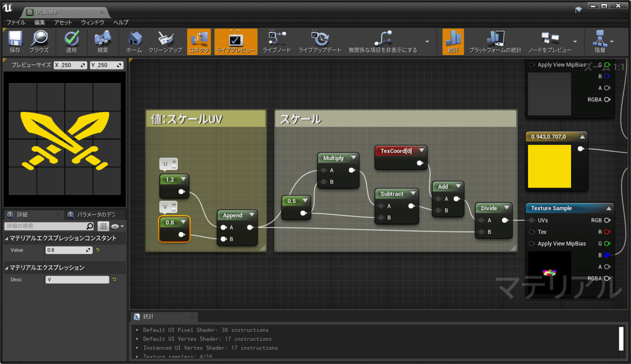Click プラットフォームの統計 (Platform Stats) icon

(x=495, y=41)
